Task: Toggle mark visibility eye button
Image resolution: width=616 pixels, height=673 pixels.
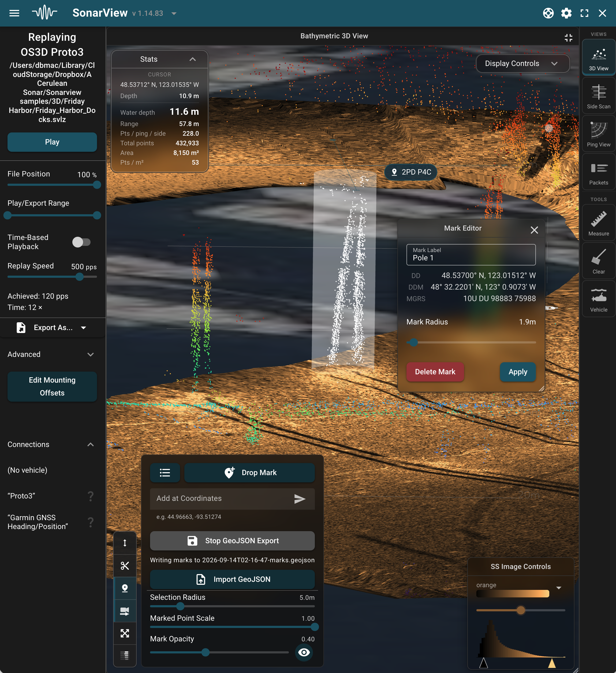Action: coord(304,652)
